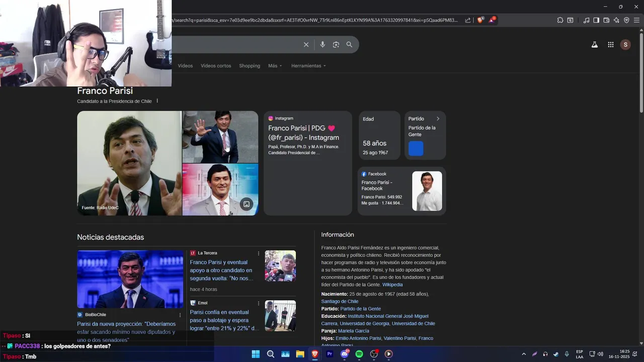Open La Tercera article on segunda vuelta
The height and width of the screenshot is (362, 644).
pos(222,270)
